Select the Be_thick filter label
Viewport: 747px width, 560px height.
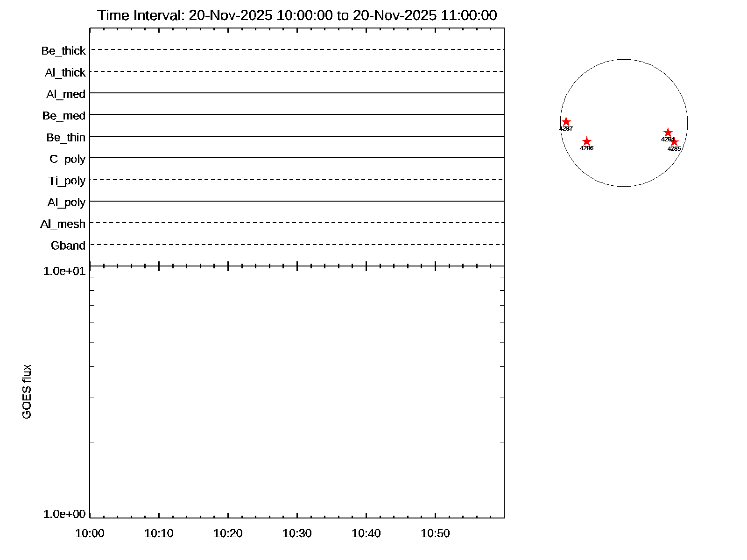[63, 51]
